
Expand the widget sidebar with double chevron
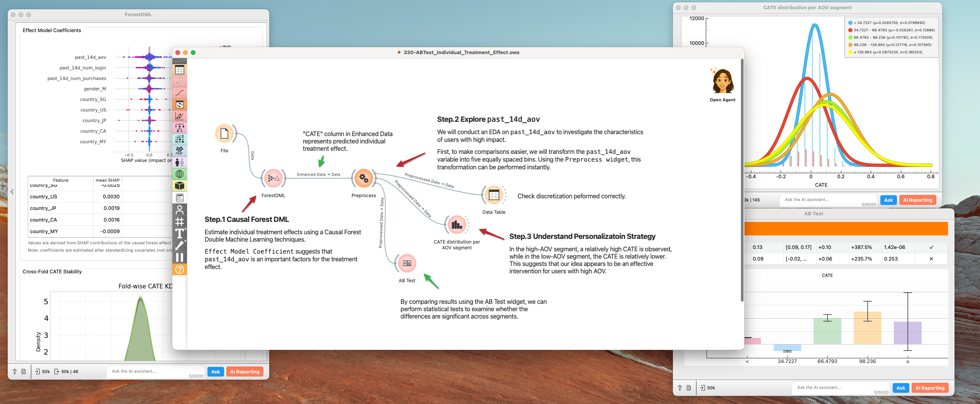pos(176,61)
